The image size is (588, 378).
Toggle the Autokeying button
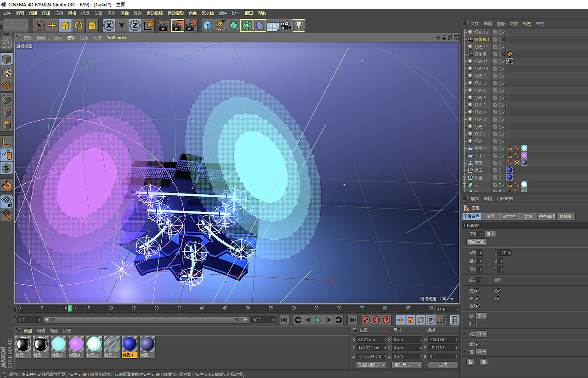[376, 320]
